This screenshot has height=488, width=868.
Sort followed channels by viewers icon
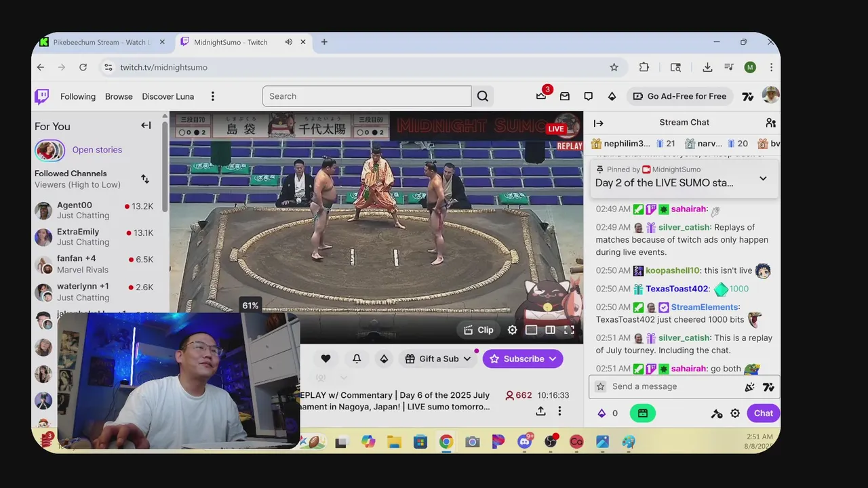click(x=145, y=179)
